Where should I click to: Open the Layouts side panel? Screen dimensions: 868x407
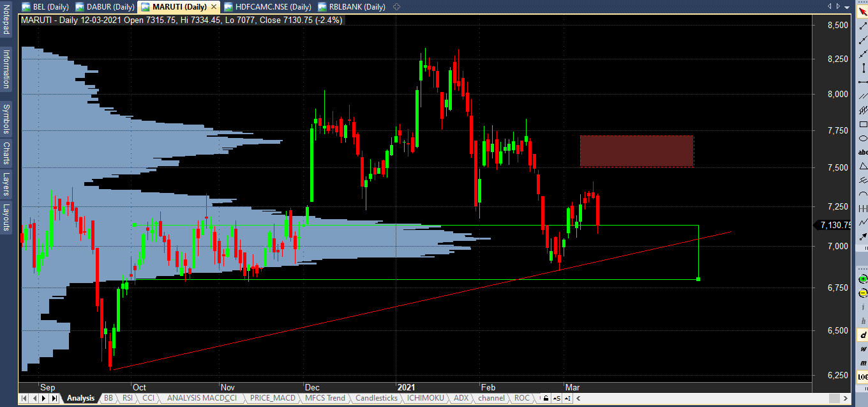(x=6, y=218)
